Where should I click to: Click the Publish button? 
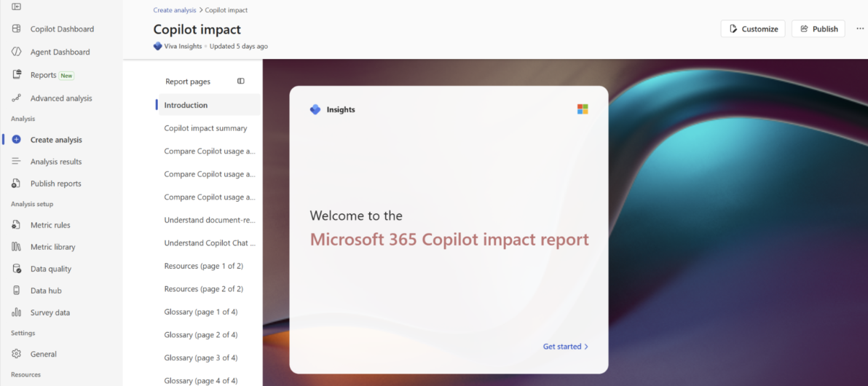click(818, 29)
